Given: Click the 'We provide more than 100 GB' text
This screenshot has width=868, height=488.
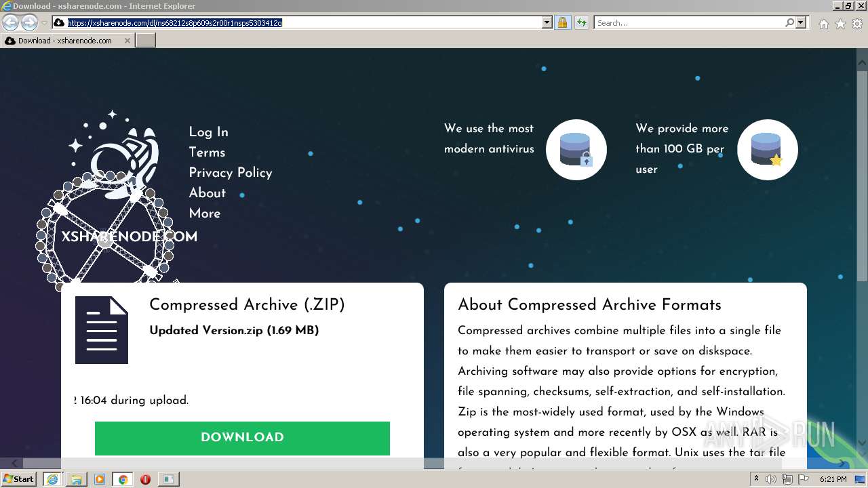Looking at the screenshot, I should [682, 149].
